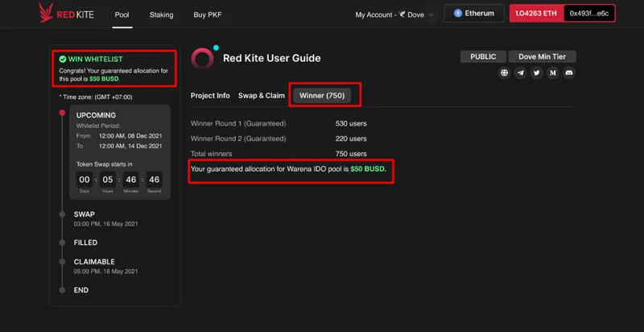Expand the My Account dropdown arrow

431,15
